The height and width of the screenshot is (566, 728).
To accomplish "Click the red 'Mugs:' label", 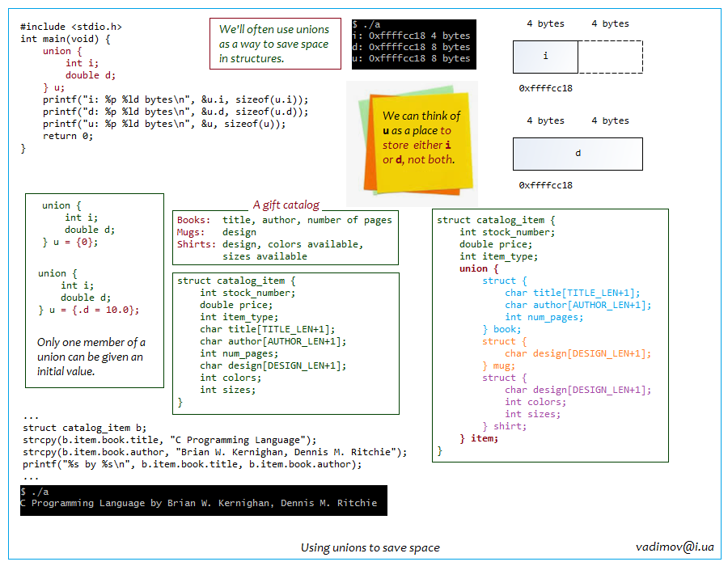I will [191, 232].
